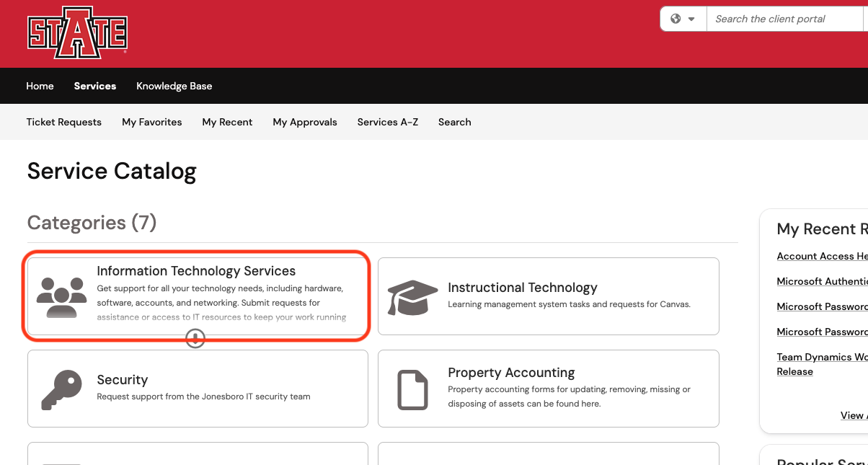
Task: Select the My Favorites tab
Action: point(152,122)
